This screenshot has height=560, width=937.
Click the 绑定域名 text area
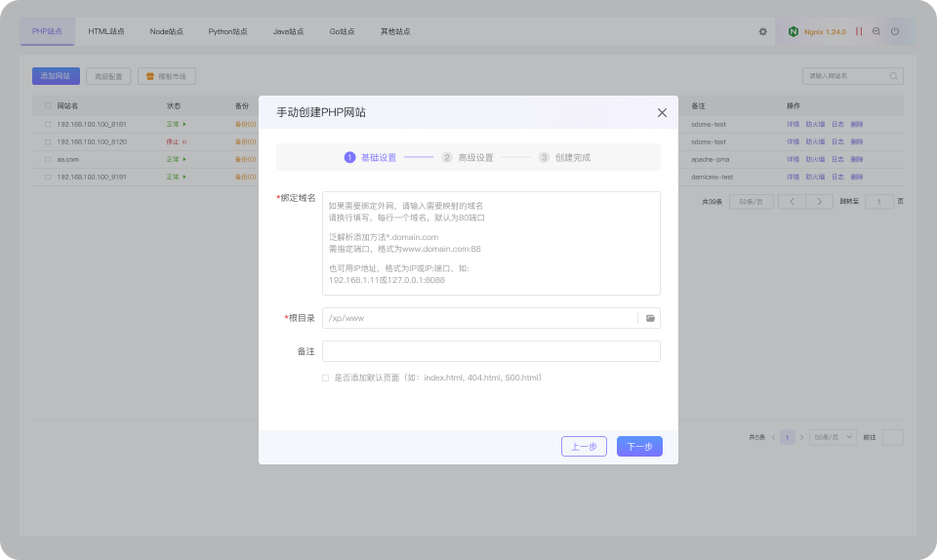pyautogui.click(x=491, y=243)
